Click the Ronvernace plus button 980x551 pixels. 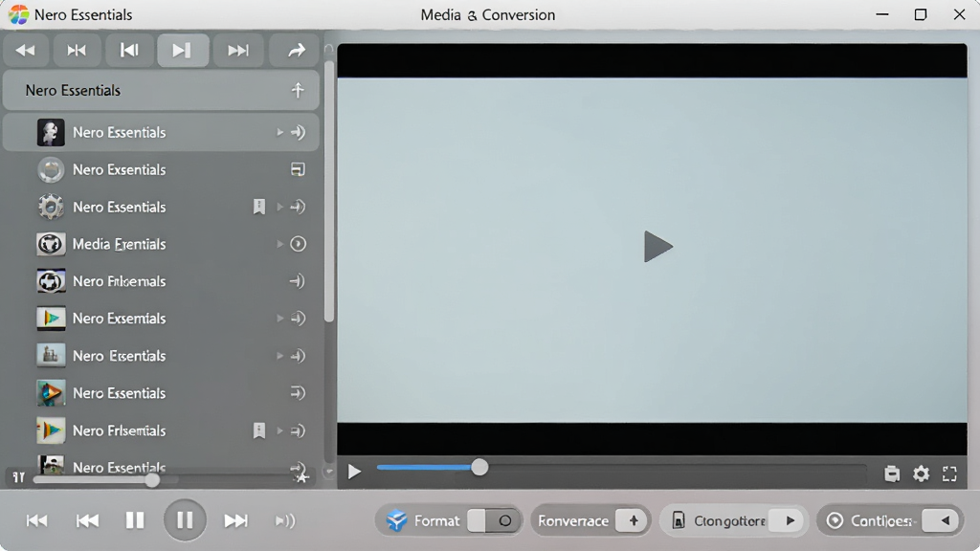(x=632, y=520)
